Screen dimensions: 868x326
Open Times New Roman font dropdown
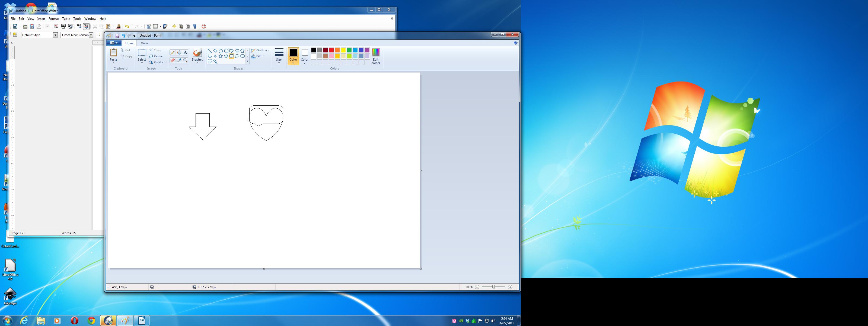click(x=91, y=35)
